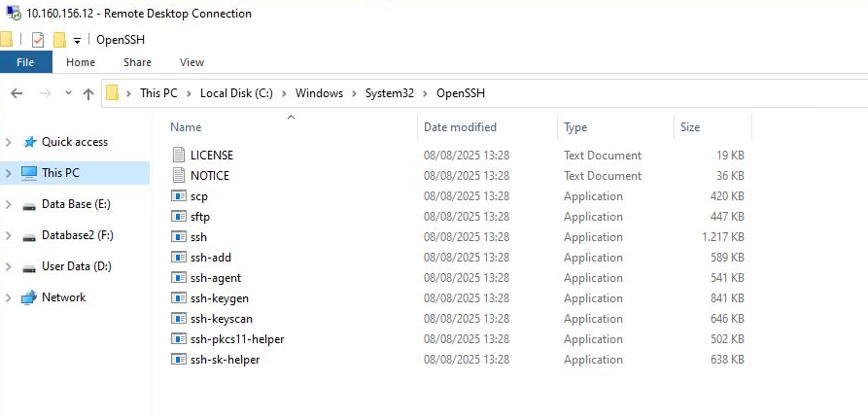Open chevron dropdown after Windows breadcrumb
Image resolution: width=868 pixels, height=418 pixels.
pos(354,93)
